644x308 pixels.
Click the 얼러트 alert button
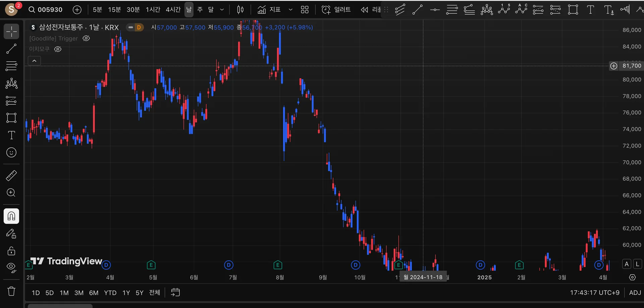[336, 10]
